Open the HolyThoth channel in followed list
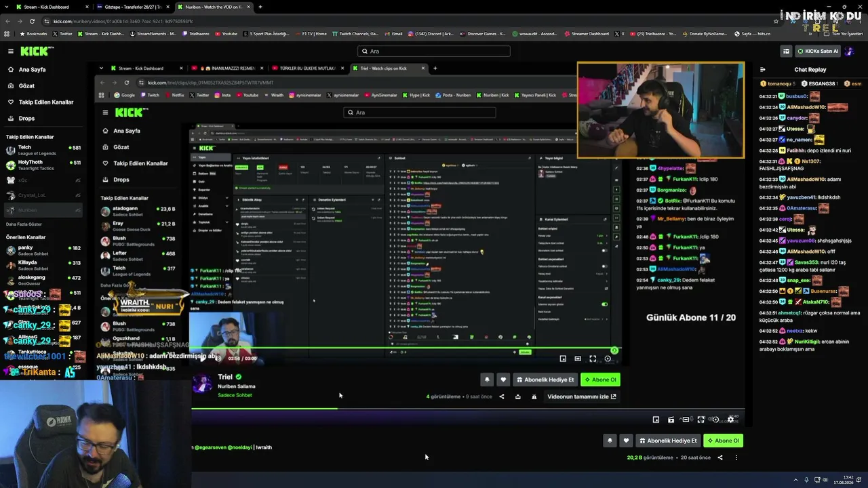868x488 pixels. pyautogui.click(x=43, y=165)
